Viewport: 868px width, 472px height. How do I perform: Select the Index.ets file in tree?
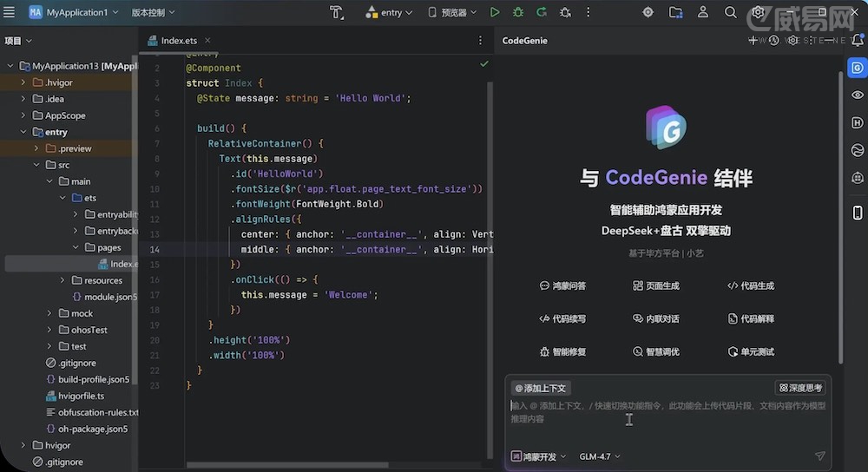pos(118,264)
